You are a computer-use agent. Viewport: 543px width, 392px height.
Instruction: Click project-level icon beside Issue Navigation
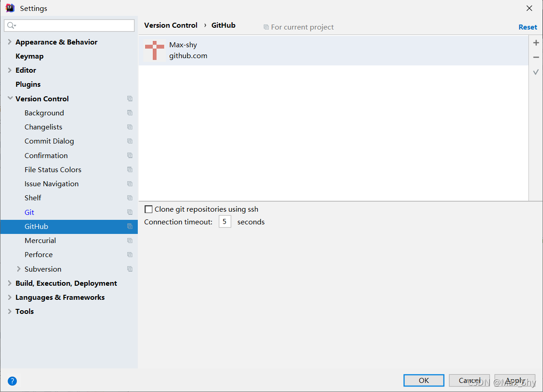point(130,184)
